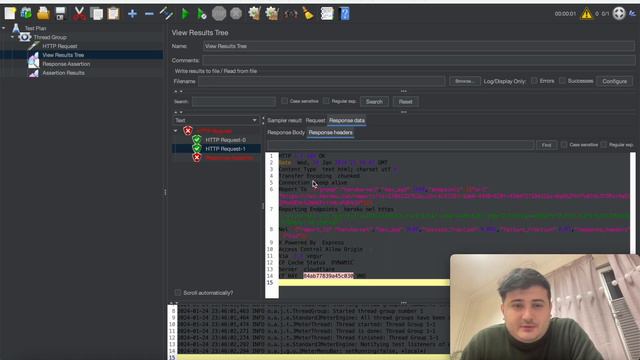640x360 pixels.
Task: Click the Comments input field
Action: pyautogui.click(x=418, y=60)
